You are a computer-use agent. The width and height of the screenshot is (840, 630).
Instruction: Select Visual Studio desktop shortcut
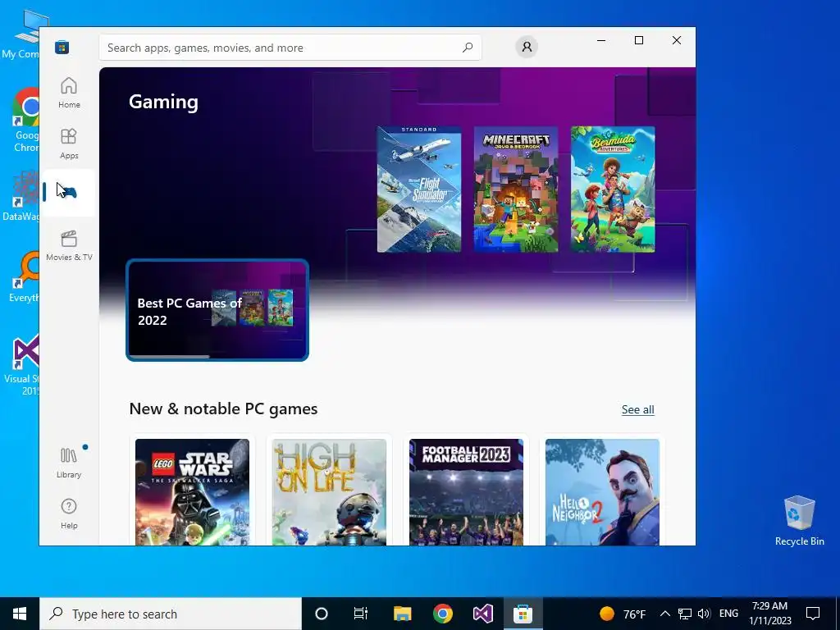[x=21, y=365]
